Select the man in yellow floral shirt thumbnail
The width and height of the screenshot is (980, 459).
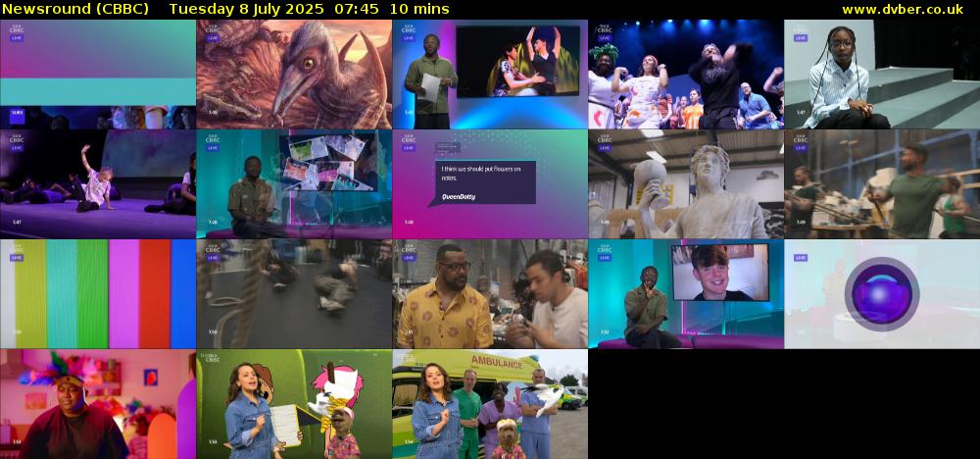pyautogui.click(x=490, y=294)
